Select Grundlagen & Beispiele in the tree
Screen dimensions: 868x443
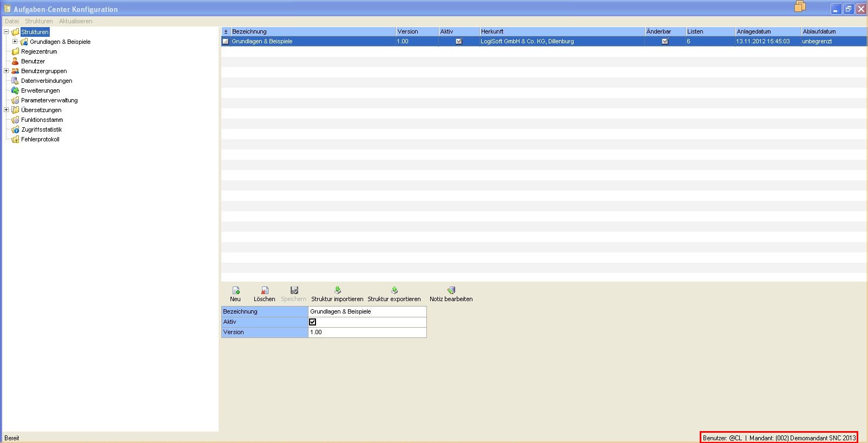tap(60, 42)
